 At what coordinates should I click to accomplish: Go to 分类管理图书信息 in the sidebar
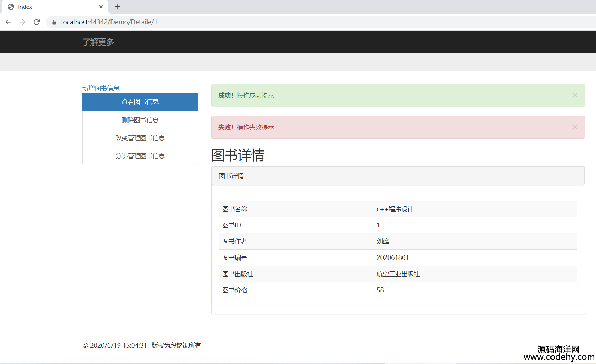pyautogui.click(x=140, y=156)
